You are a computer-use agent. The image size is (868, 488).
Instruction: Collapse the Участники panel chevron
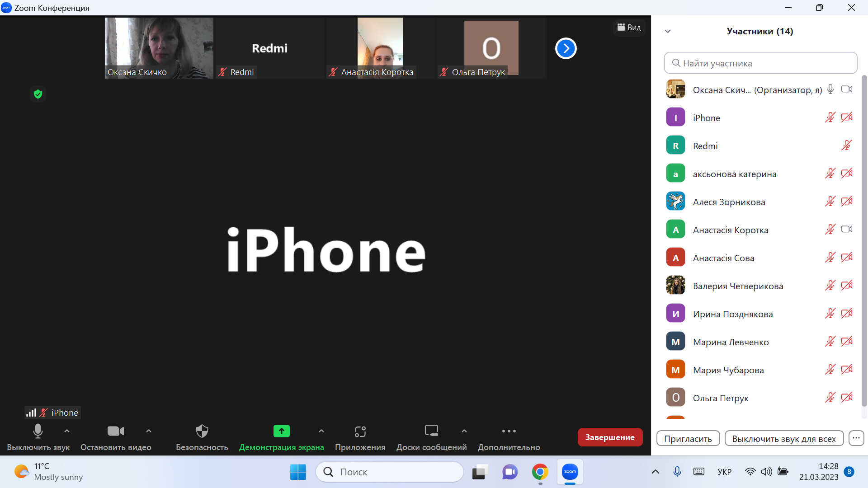tap(668, 31)
